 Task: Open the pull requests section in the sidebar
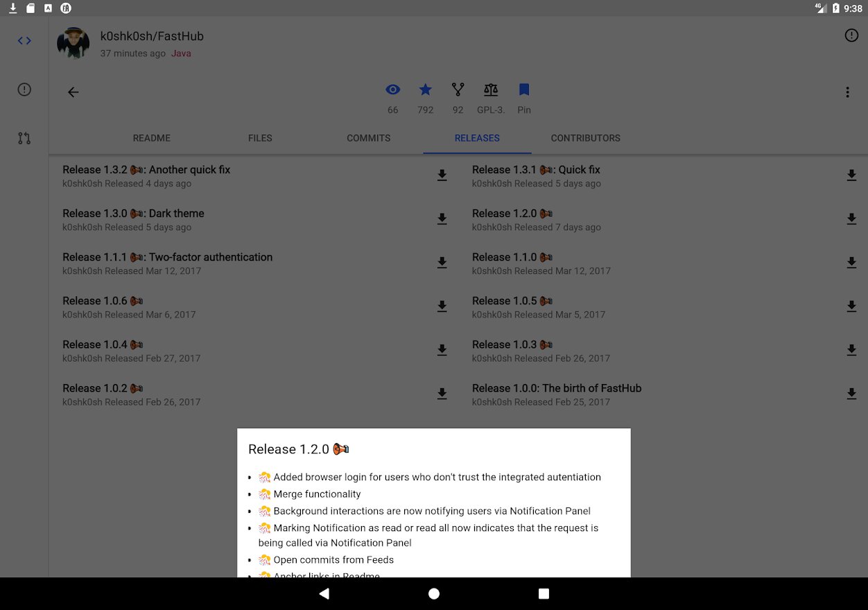pos(24,138)
